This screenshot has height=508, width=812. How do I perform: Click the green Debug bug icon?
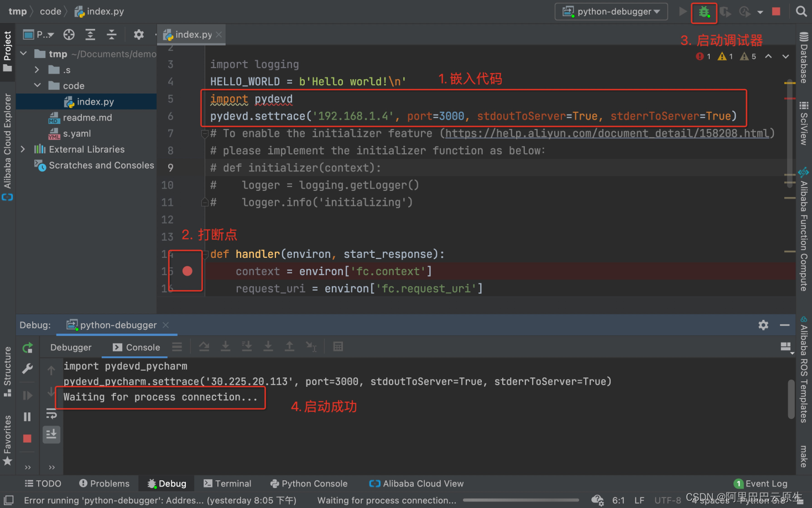coord(704,12)
